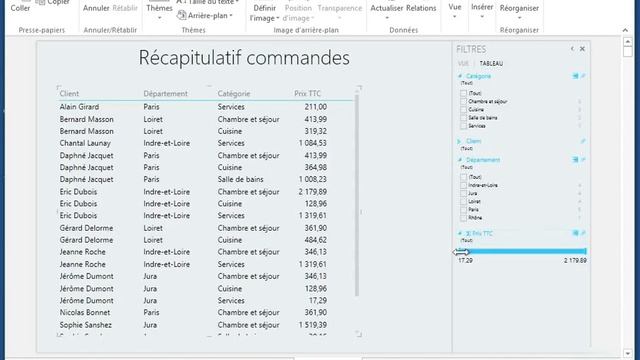This screenshot has height=360, width=640.
Task: Sort by the Prix TTC column header
Action: [x=307, y=93]
